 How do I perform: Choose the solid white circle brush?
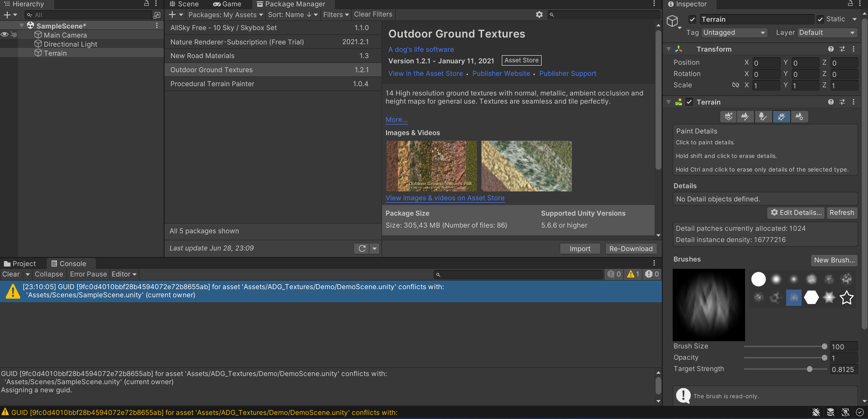pyautogui.click(x=759, y=279)
